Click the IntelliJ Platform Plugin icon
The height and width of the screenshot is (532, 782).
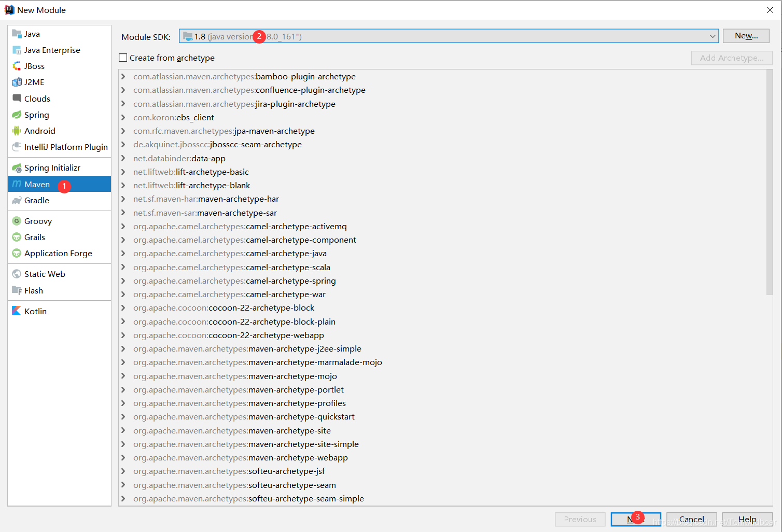tap(17, 147)
